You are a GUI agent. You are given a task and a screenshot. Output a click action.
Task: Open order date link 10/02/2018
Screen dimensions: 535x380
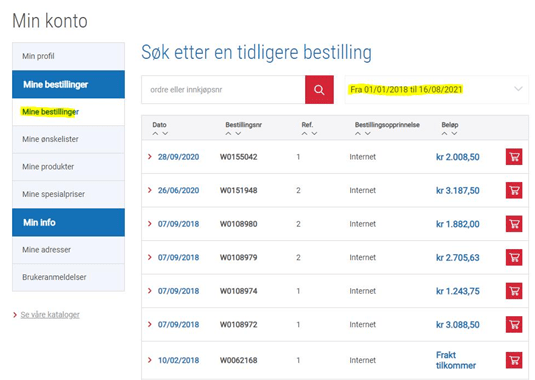[178, 360]
